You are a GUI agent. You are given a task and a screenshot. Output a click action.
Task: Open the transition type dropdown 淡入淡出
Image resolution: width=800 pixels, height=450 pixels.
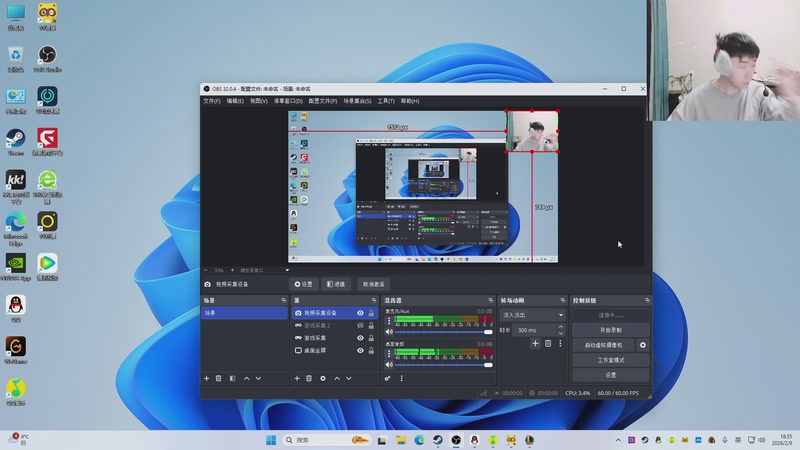click(x=533, y=315)
